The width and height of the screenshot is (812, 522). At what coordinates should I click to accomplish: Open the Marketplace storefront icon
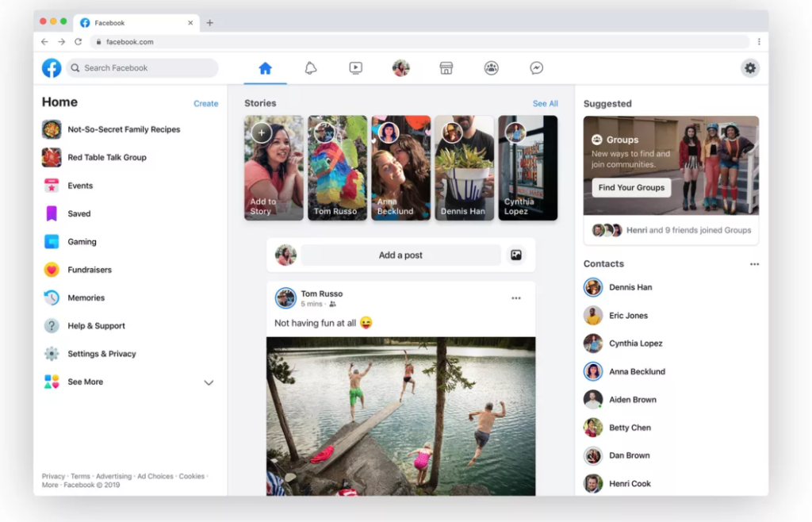(x=446, y=68)
